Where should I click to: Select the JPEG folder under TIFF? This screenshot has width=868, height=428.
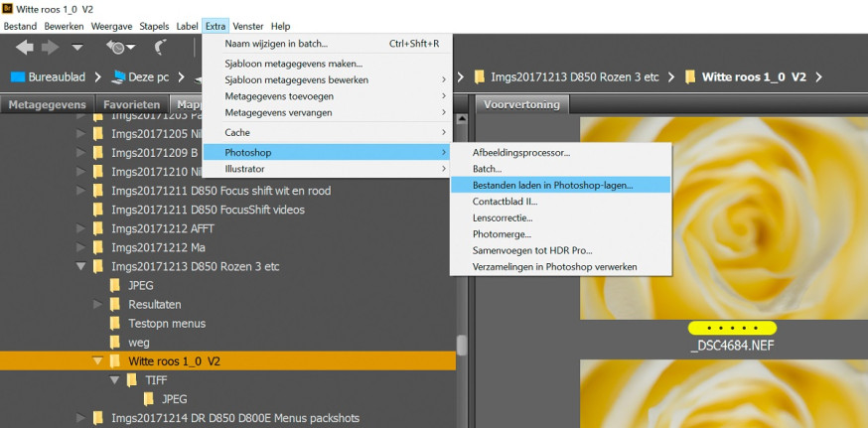(173, 399)
